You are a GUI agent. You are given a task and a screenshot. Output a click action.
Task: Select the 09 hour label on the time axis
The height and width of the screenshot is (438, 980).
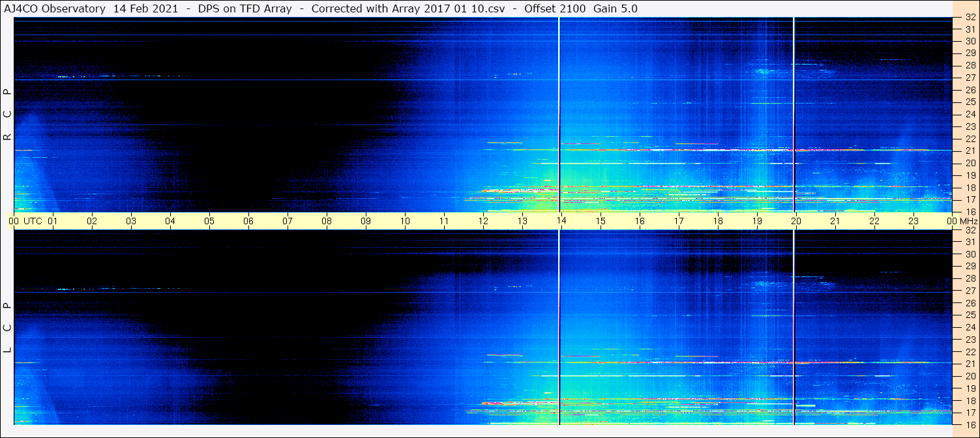point(366,221)
